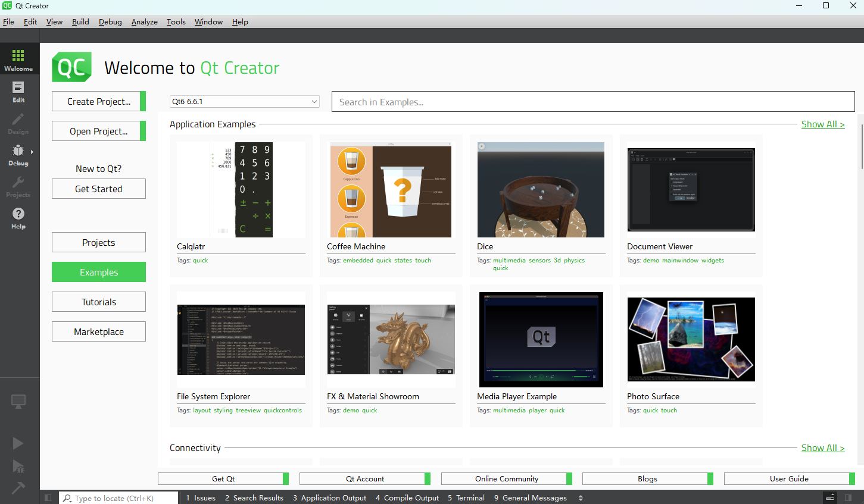Open the Help menu
The height and width of the screenshot is (504, 864).
click(240, 21)
